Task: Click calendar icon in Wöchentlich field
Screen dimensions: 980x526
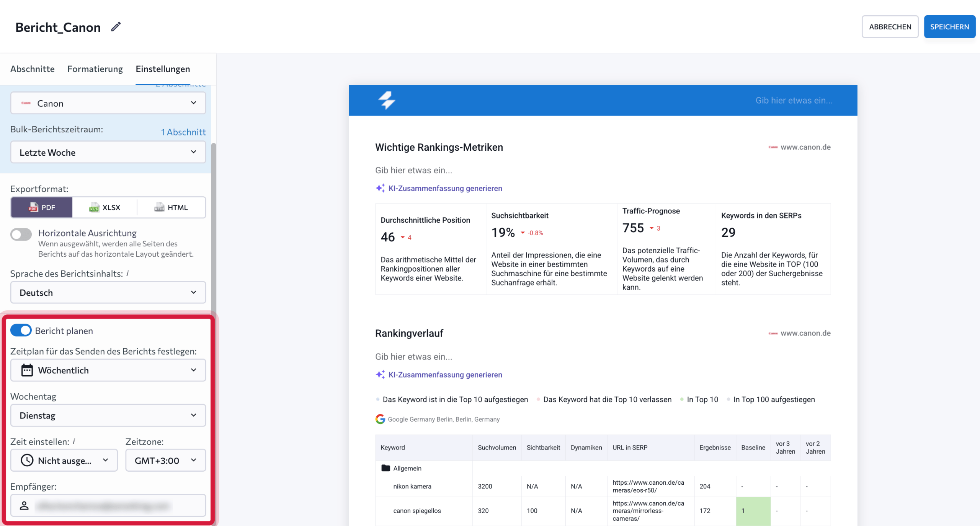Action: point(27,370)
